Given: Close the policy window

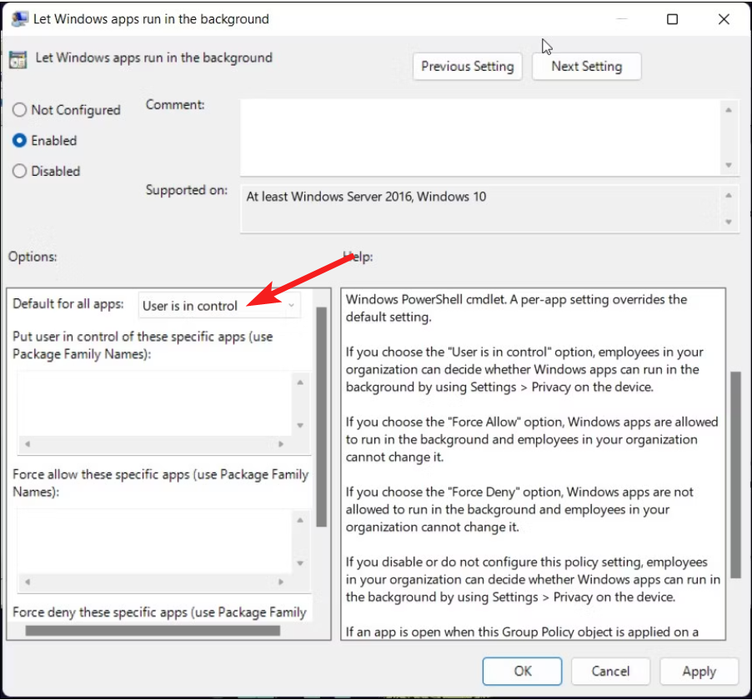Looking at the screenshot, I should click(x=724, y=19).
